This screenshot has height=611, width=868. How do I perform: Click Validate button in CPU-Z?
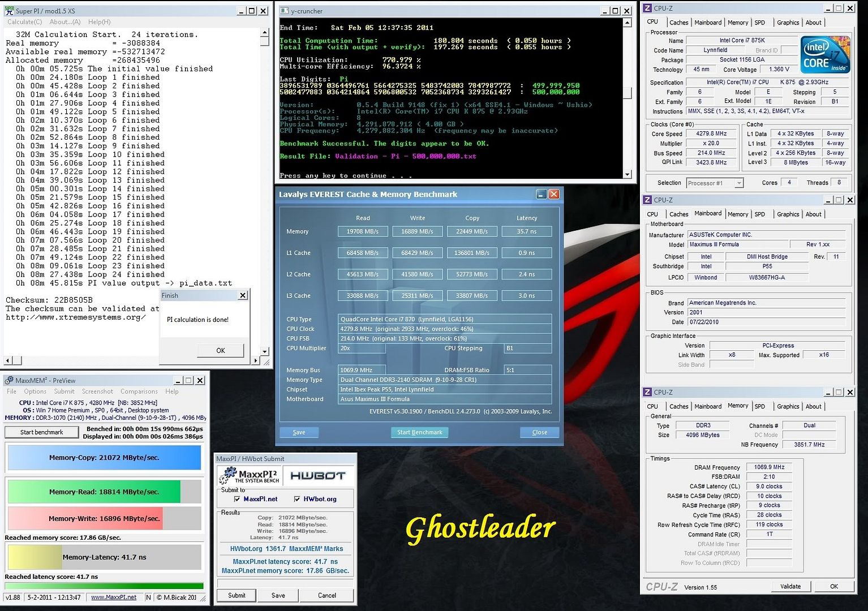[x=790, y=586]
